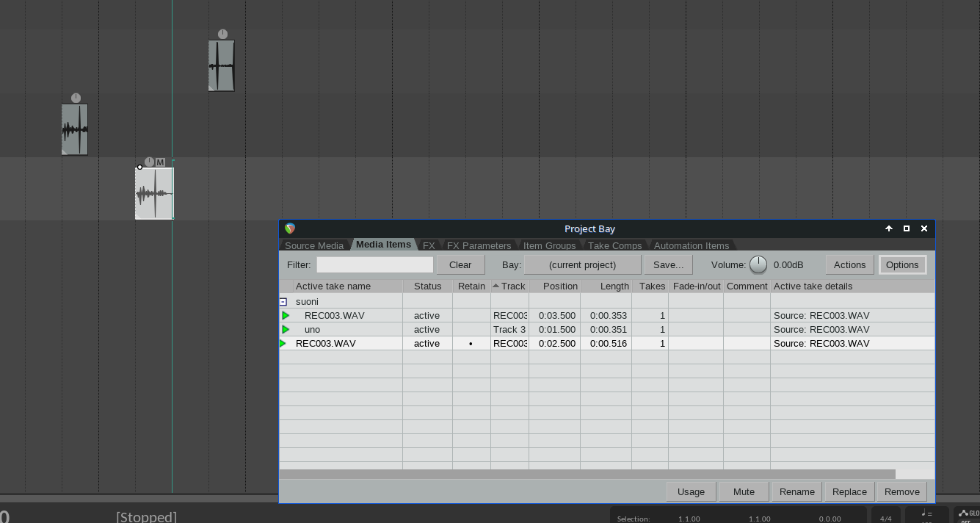Mute the selected item with Mute button
The width and height of the screenshot is (980, 523).
coord(744,491)
